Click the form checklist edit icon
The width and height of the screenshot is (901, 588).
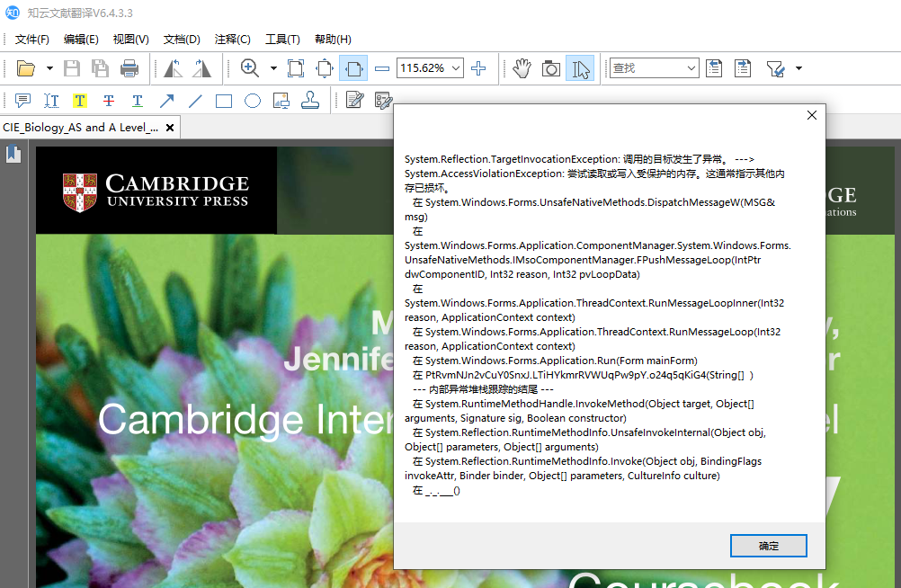point(383,101)
